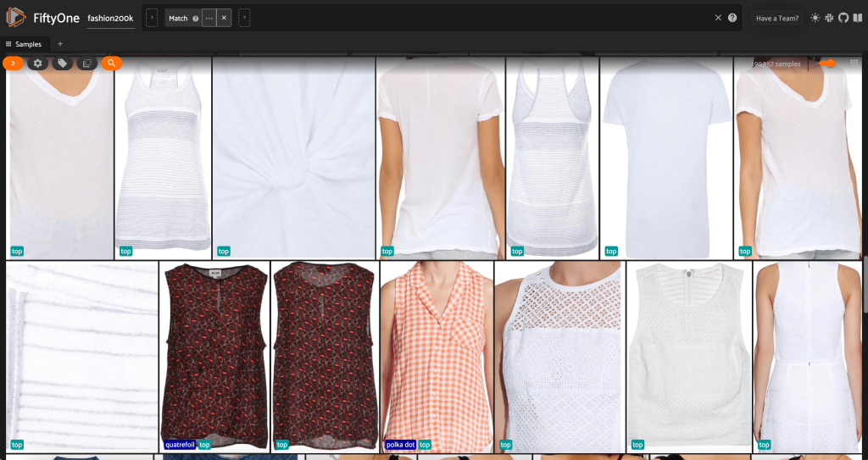The height and width of the screenshot is (460, 868).
Task: Click the top tag on the striped fabric close-up
Action: pyautogui.click(x=17, y=445)
